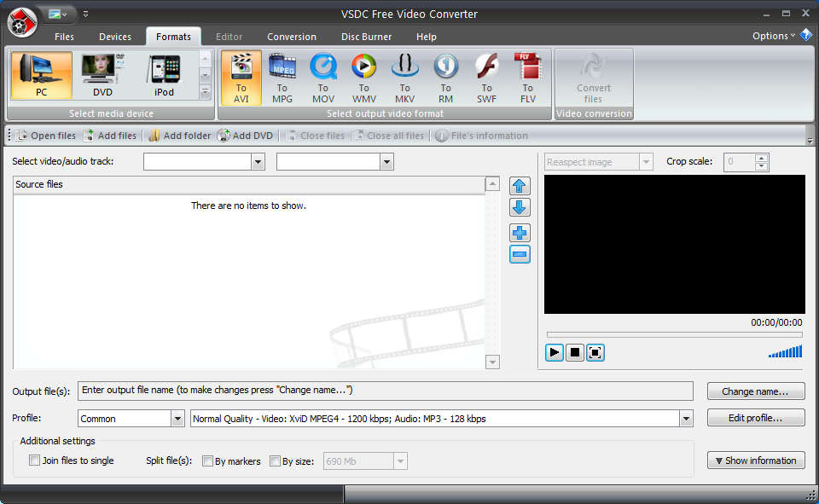The width and height of the screenshot is (819, 504).
Task: Select the DVD media device
Action: click(102, 75)
